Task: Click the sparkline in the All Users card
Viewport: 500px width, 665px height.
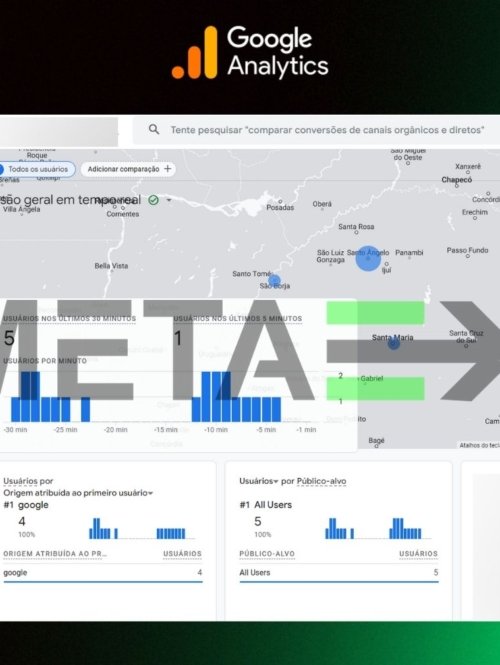Action: (378, 528)
